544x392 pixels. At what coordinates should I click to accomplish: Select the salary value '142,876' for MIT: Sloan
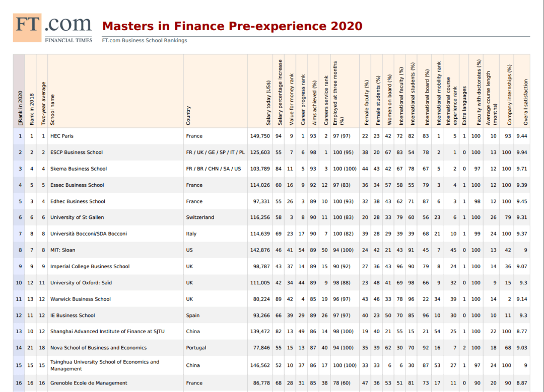[x=260, y=250]
